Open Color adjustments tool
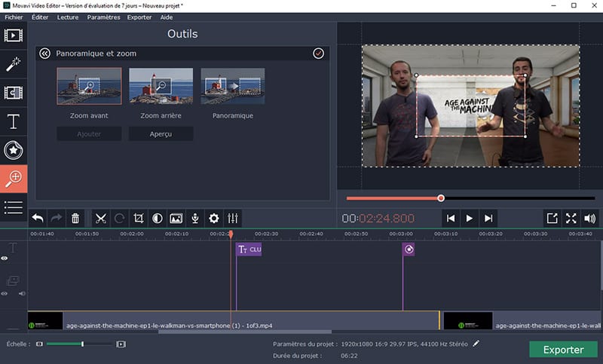Screen dimensions: 603x364 click(158, 219)
